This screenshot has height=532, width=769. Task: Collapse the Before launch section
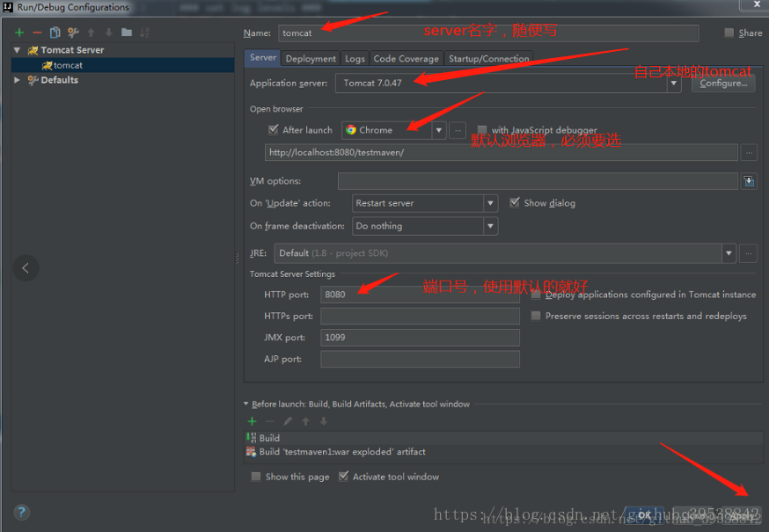246,404
